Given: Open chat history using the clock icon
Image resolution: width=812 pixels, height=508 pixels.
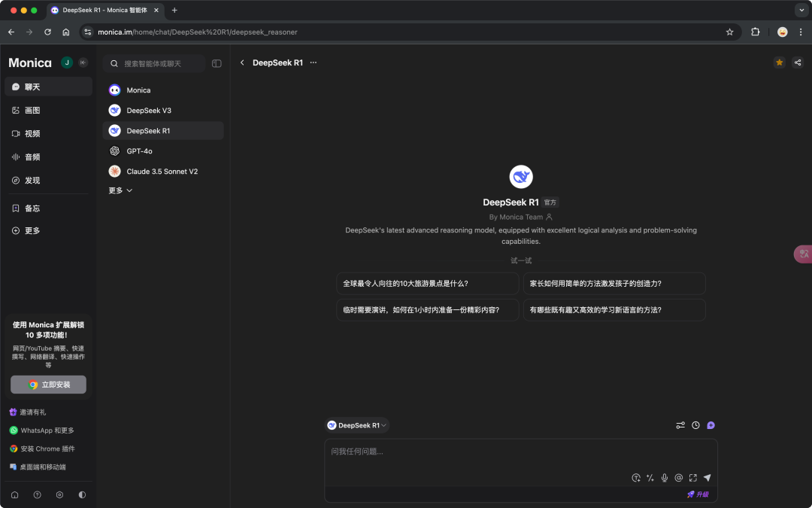Looking at the screenshot, I should (695, 425).
